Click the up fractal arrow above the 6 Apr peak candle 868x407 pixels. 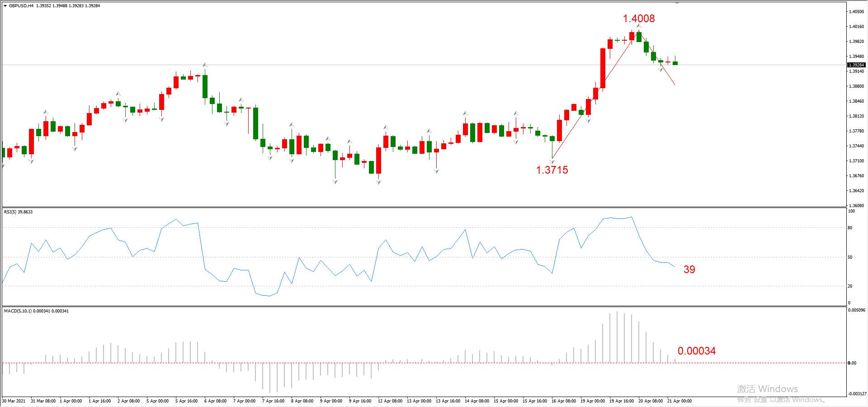click(205, 65)
